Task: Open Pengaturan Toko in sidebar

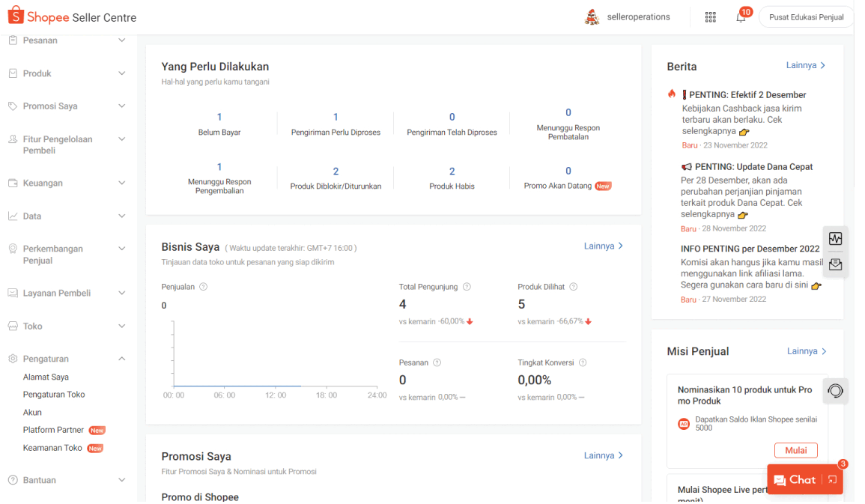Action: pyautogui.click(x=54, y=395)
